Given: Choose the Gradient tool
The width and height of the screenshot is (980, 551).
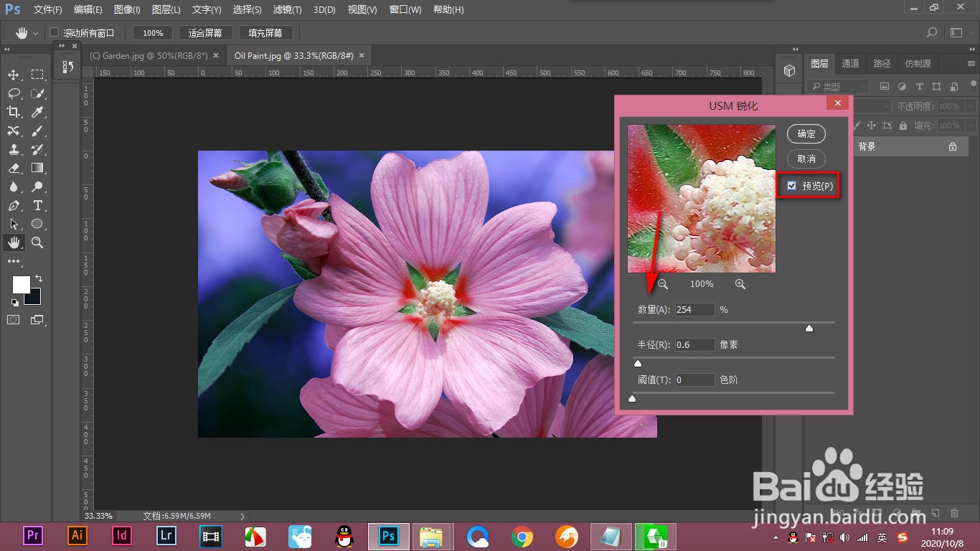Looking at the screenshot, I should (37, 168).
